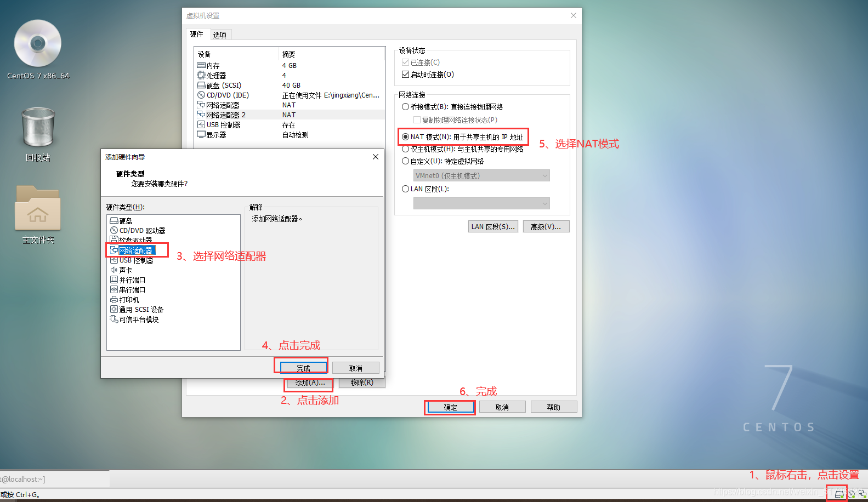This screenshot has height=502, width=868.
Task: Click the hard disk status bar icon
Action: tap(839, 494)
